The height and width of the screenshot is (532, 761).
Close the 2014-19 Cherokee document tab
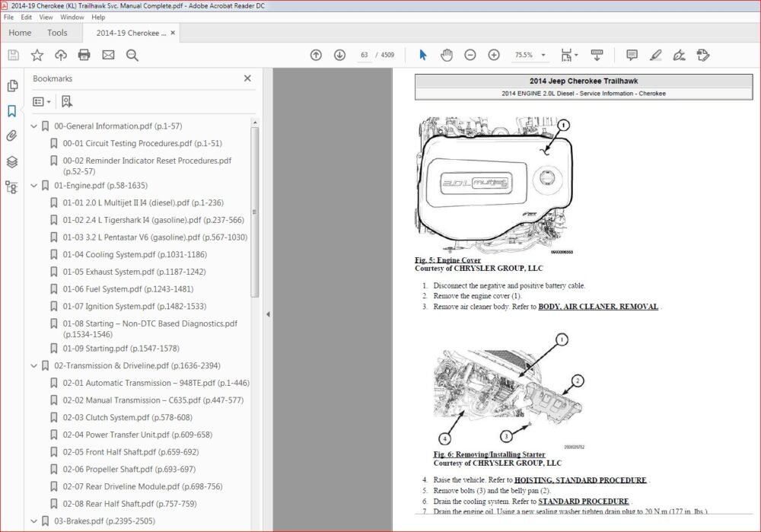pos(173,33)
